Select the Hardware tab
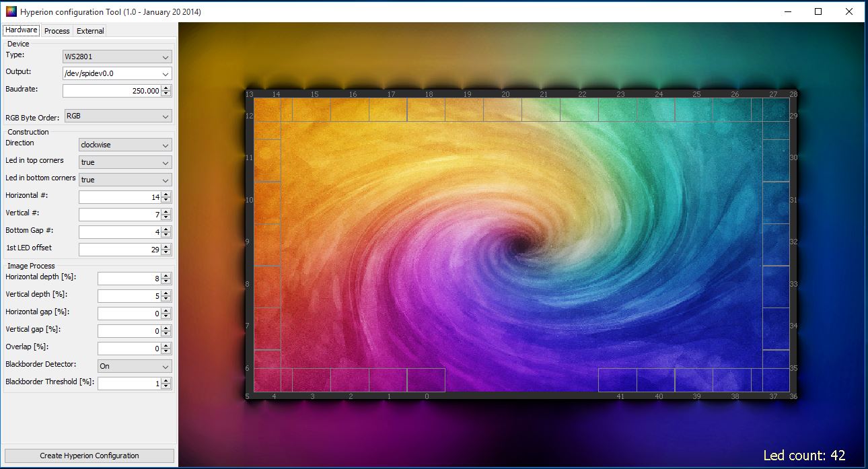 [22, 30]
